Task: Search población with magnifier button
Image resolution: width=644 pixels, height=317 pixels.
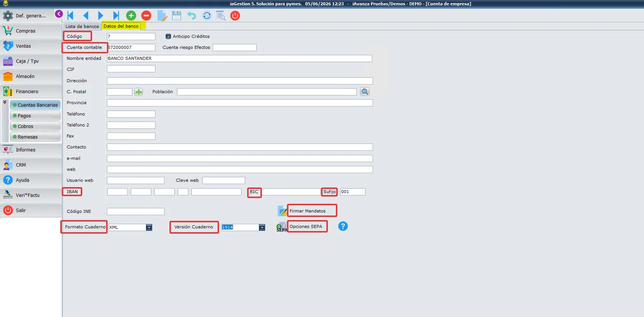Action: (365, 92)
